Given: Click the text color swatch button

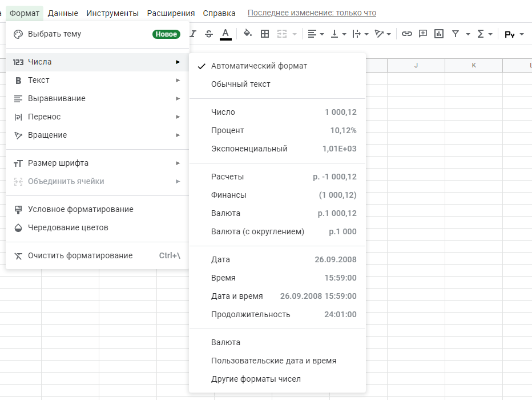Looking at the screenshot, I should (225, 34).
